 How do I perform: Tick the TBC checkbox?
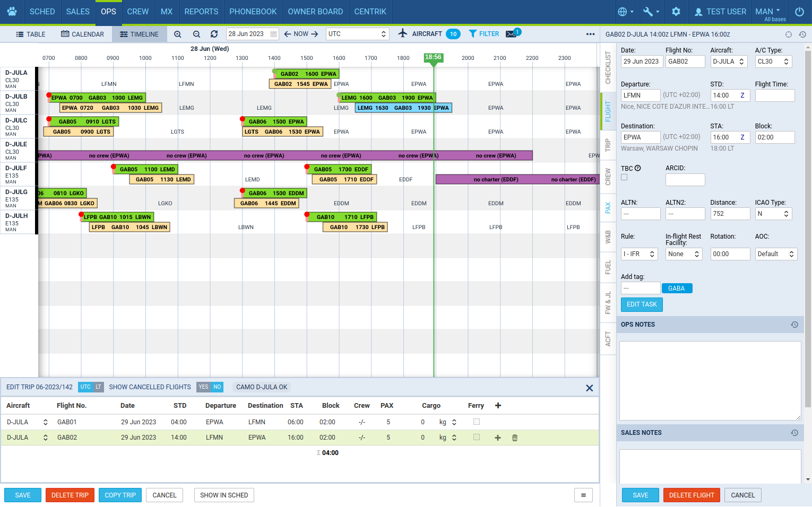(x=624, y=178)
